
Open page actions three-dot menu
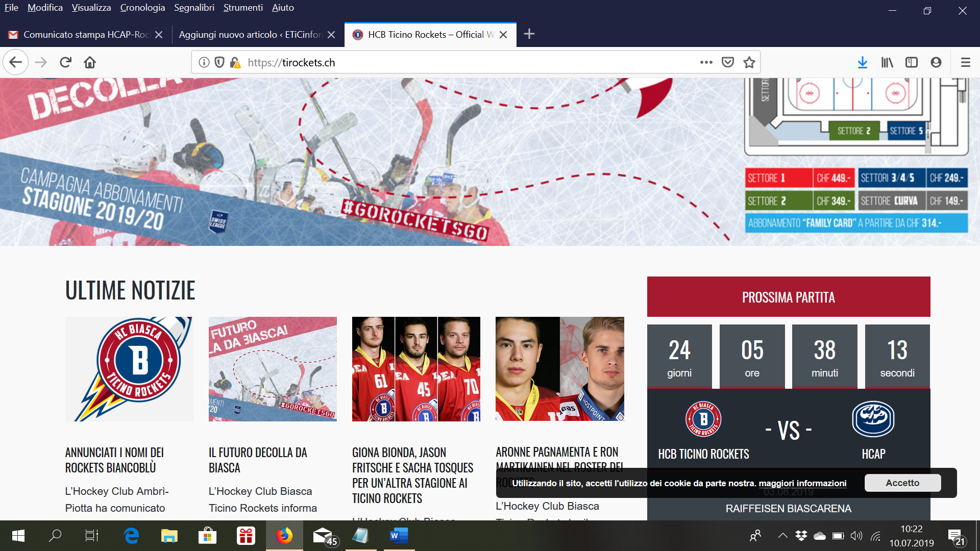coord(706,62)
